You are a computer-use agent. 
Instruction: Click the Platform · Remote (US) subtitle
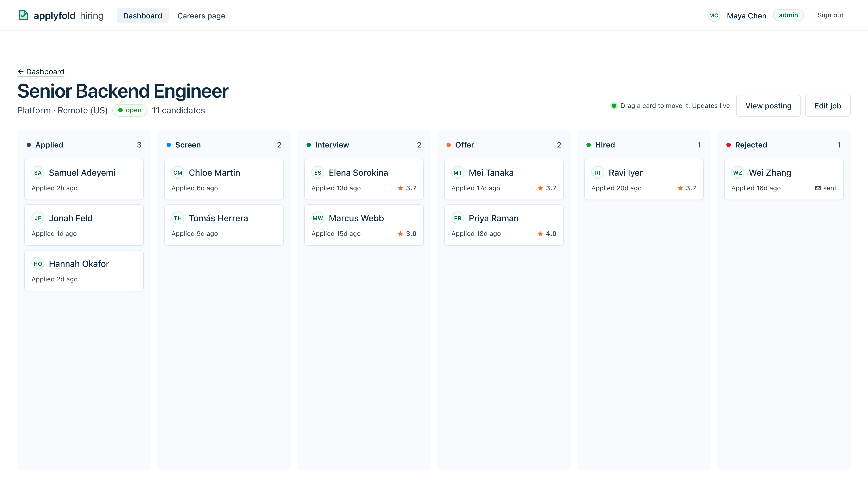[62, 110]
